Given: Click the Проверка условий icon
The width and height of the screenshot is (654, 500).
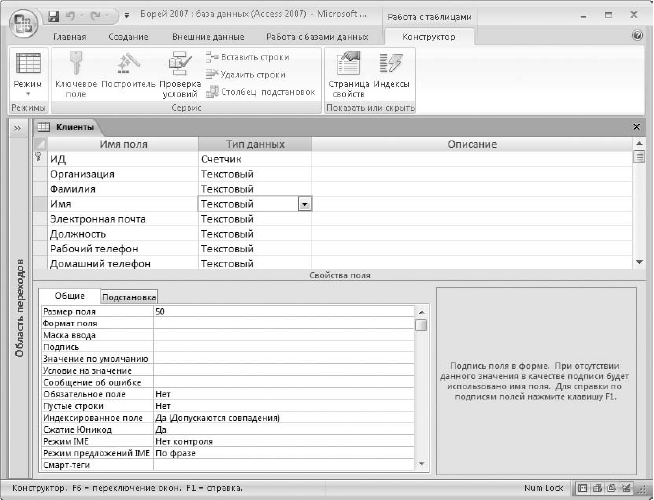Looking at the screenshot, I should (x=180, y=63).
